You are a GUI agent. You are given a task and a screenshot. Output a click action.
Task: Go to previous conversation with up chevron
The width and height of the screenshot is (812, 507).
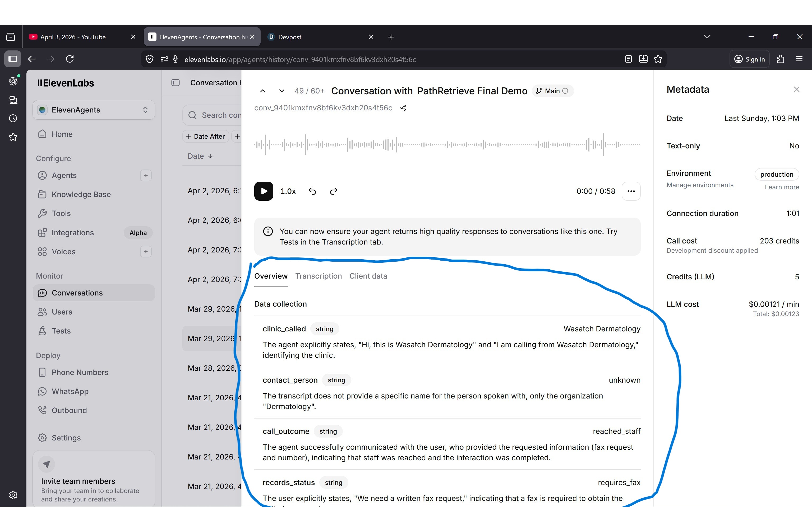pos(263,91)
